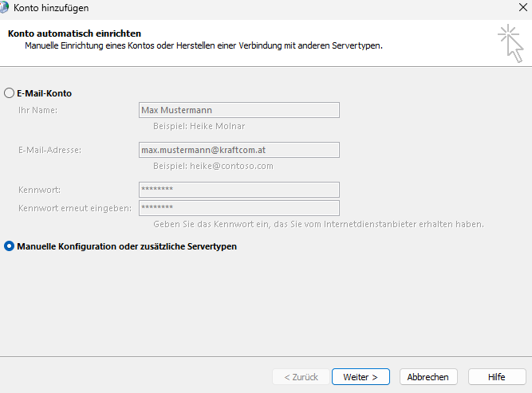Focus the E-Mail-Adresse input field
The image size is (532, 393).
pos(238,150)
